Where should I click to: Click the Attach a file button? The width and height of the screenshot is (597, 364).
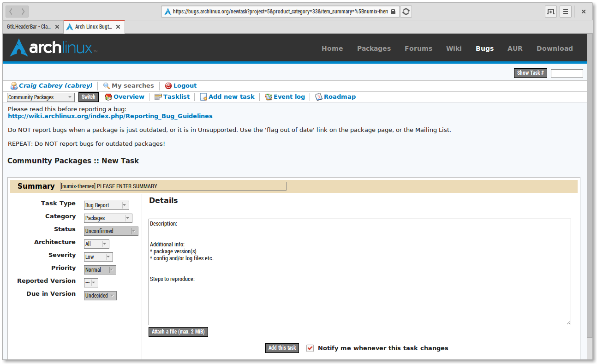[178, 332]
